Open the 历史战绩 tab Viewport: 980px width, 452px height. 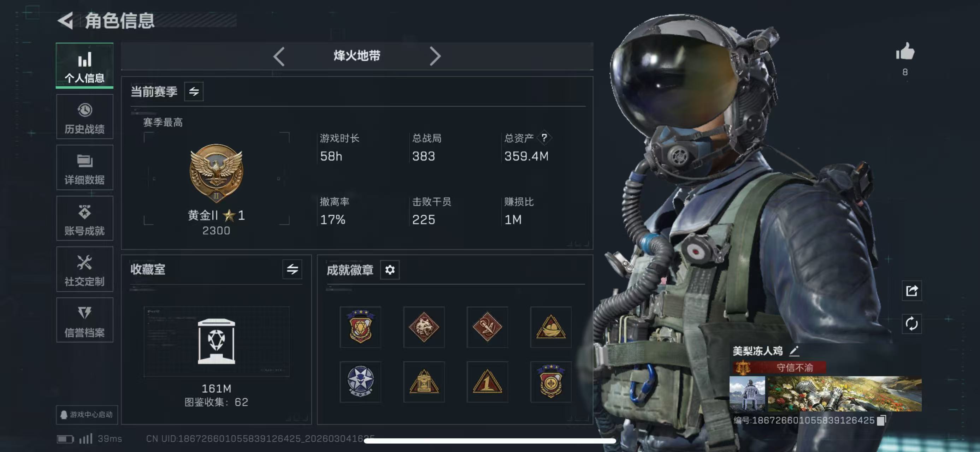(x=84, y=117)
